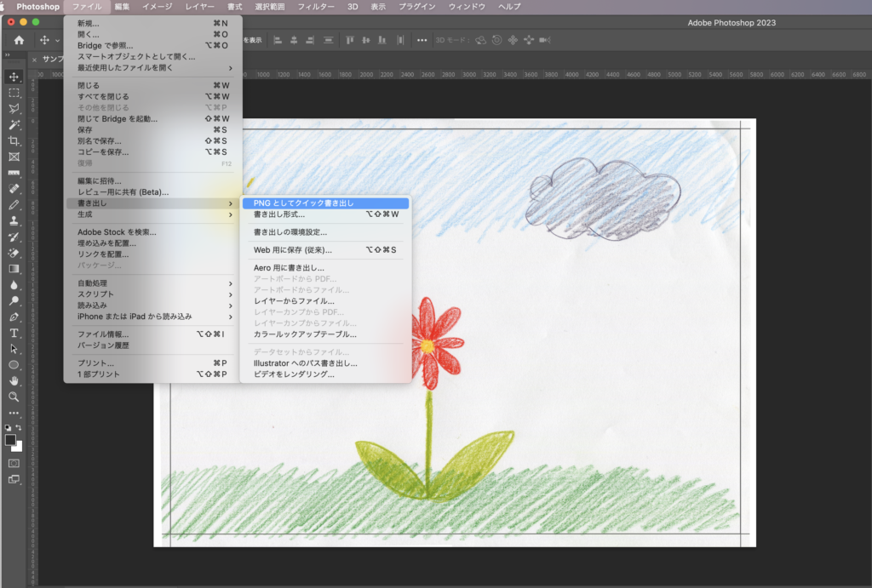872x588 pixels.
Task: Expand the スクリプト submenu
Action: [x=153, y=294]
